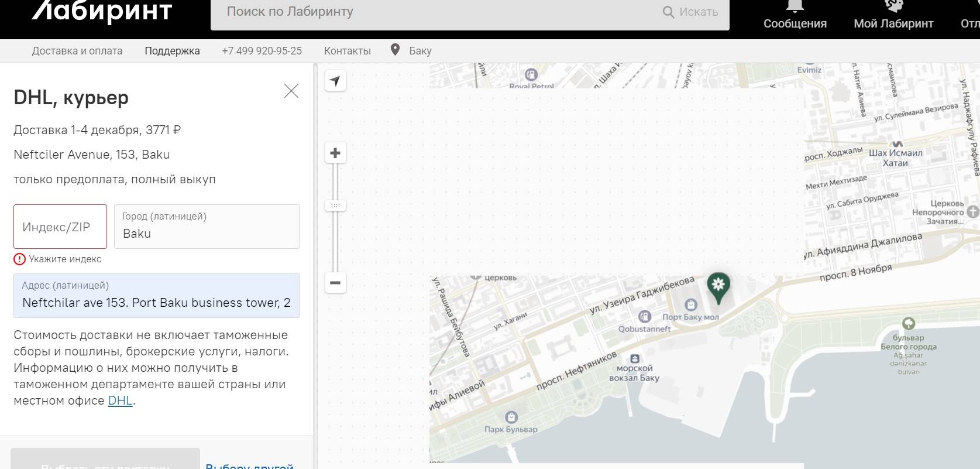Open Доставка и оплата menu item
The width and height of the screenshot is (980, 469).
(77, 51)
